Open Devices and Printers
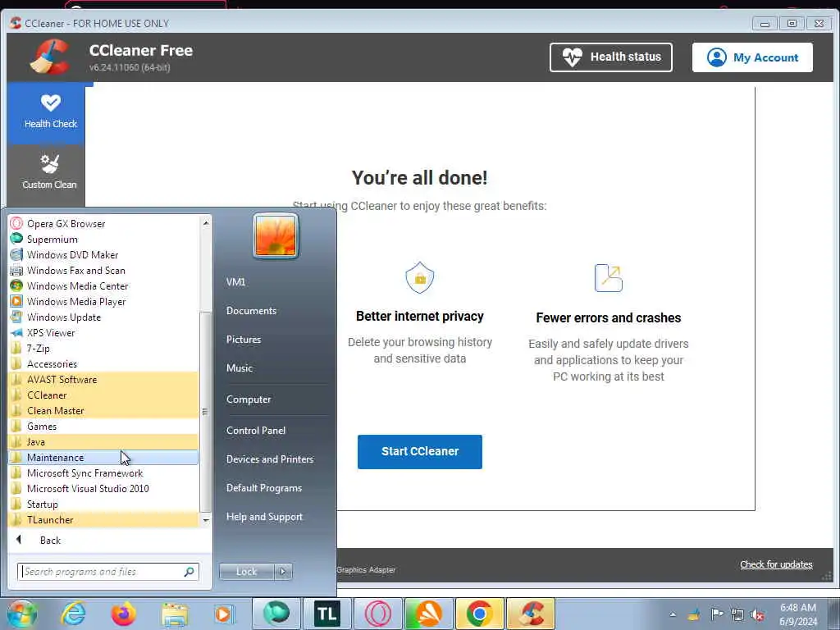840x630 pixels. [269, 459]
